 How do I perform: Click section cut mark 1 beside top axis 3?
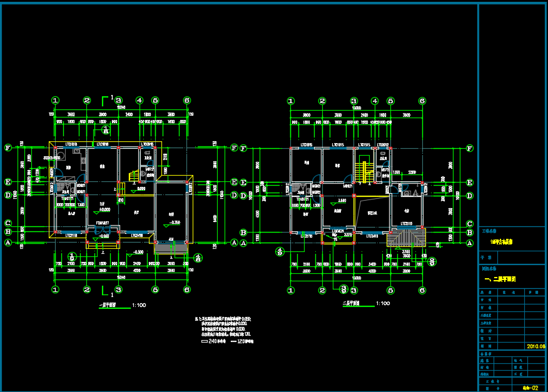[x=107, y=100]
